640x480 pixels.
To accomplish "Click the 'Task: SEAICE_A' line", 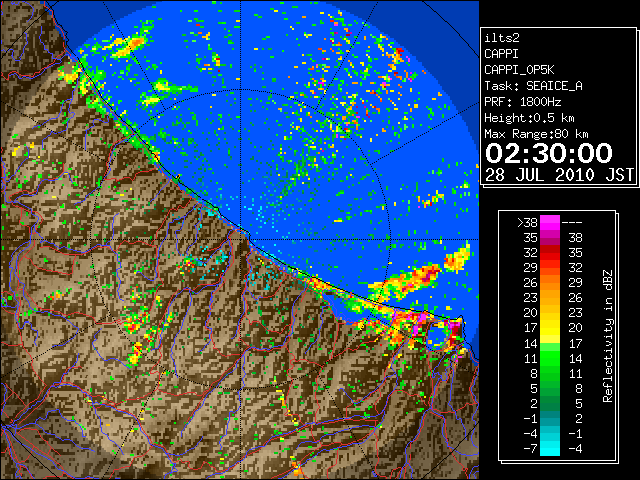I will [x=533, y=86].
